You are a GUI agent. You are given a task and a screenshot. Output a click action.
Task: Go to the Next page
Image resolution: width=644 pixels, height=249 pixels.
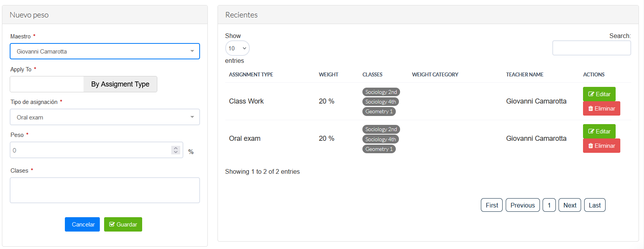click(x=569, y=205)
